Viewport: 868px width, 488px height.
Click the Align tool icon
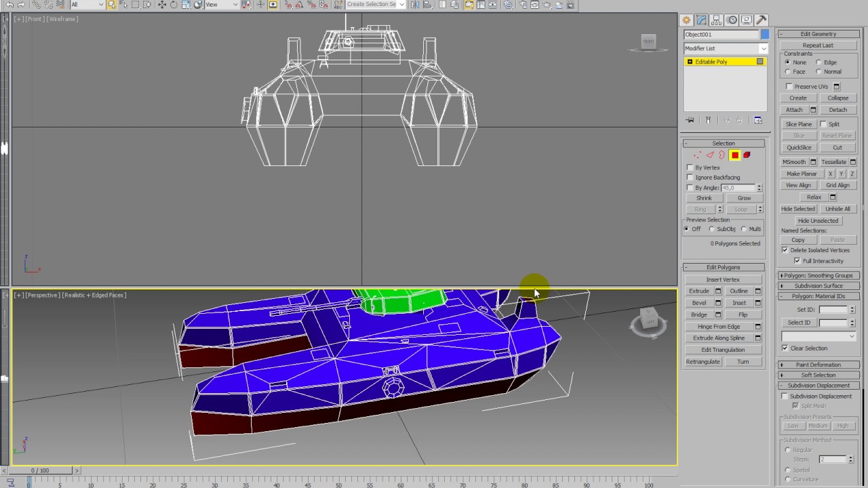pyautogui.click(x=429, y=5)
